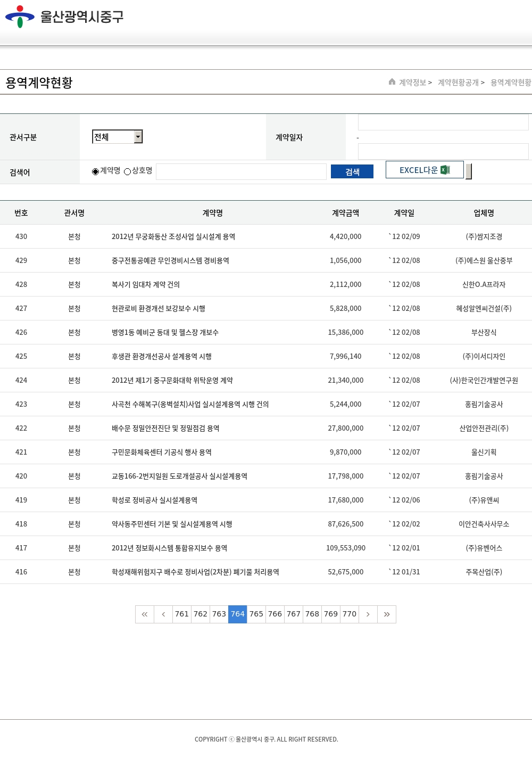Screen dimensions: 532x773
Task: Jump to last page using double-right arrow
Action: click(387, 614)
